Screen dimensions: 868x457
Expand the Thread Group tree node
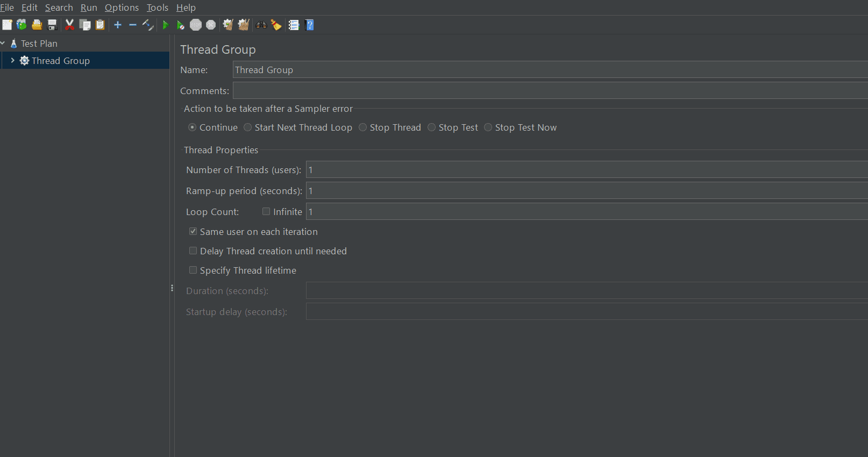[12, 60]
